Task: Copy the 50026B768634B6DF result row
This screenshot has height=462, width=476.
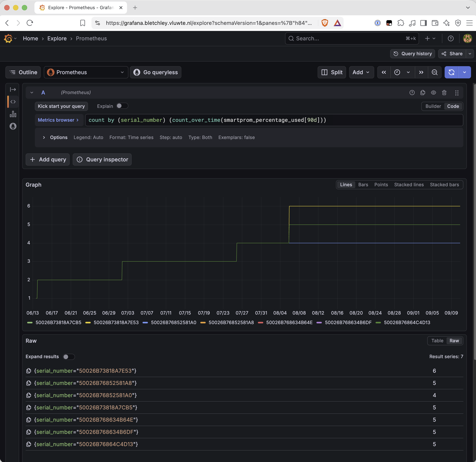Action: 29,432
